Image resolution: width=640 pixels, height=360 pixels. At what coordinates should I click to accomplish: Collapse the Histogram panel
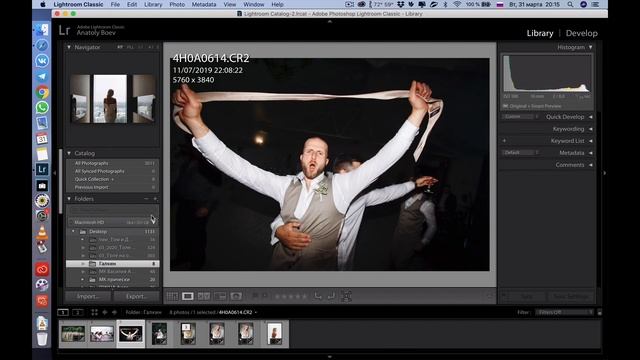coord(591,47)
